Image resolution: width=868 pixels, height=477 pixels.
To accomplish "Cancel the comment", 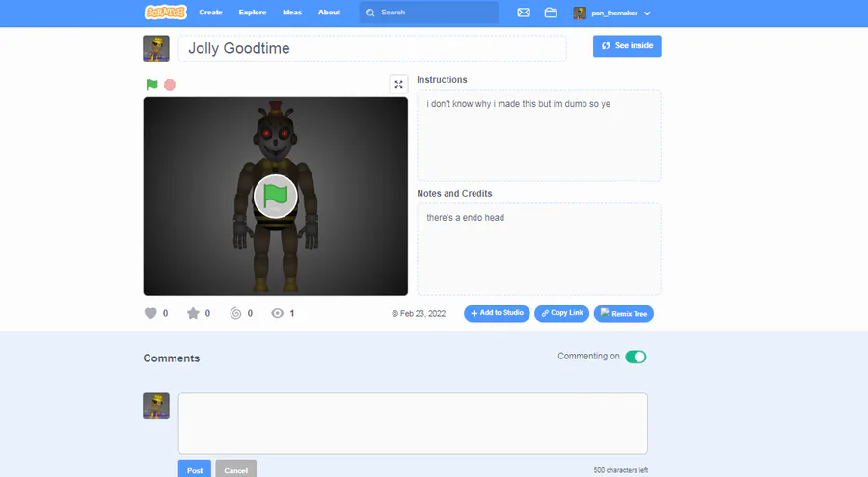I will tap(236, 470).
